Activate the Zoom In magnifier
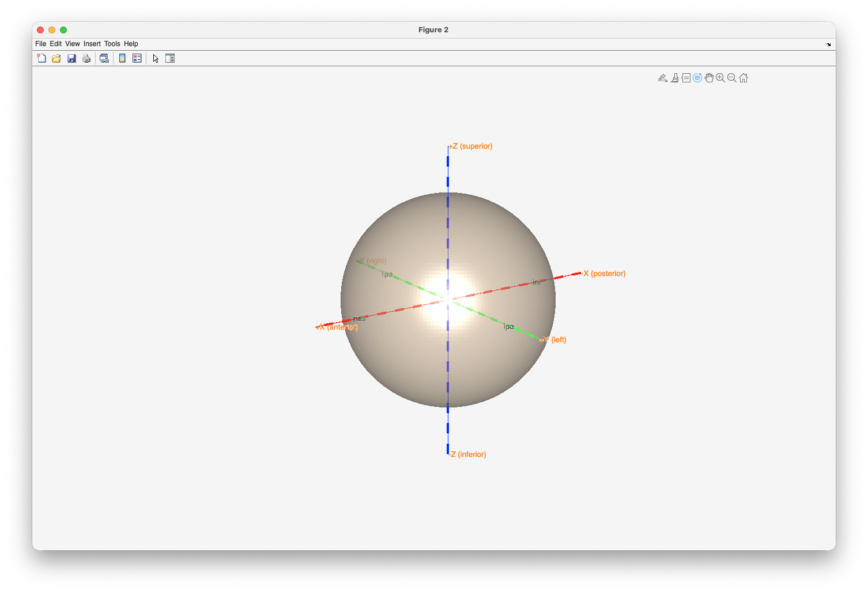The image size is (868, 593). coord(720,78)
